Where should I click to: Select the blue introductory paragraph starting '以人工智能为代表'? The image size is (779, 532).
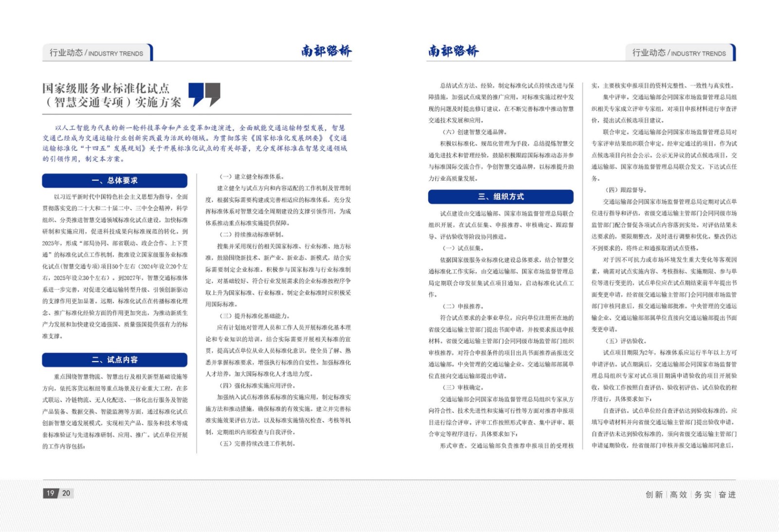(x=195, y=143)
